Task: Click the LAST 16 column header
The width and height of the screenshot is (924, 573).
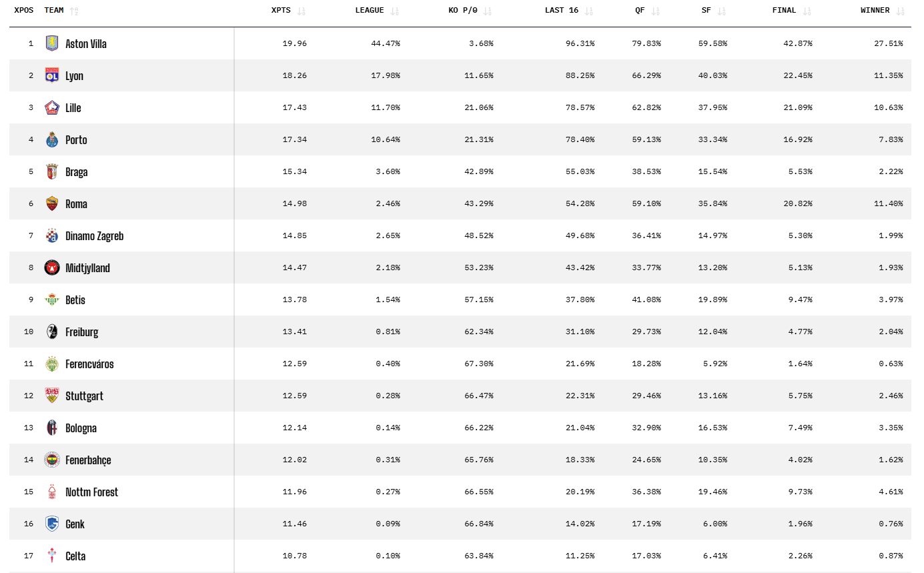Action: click(x=561, y=11)
